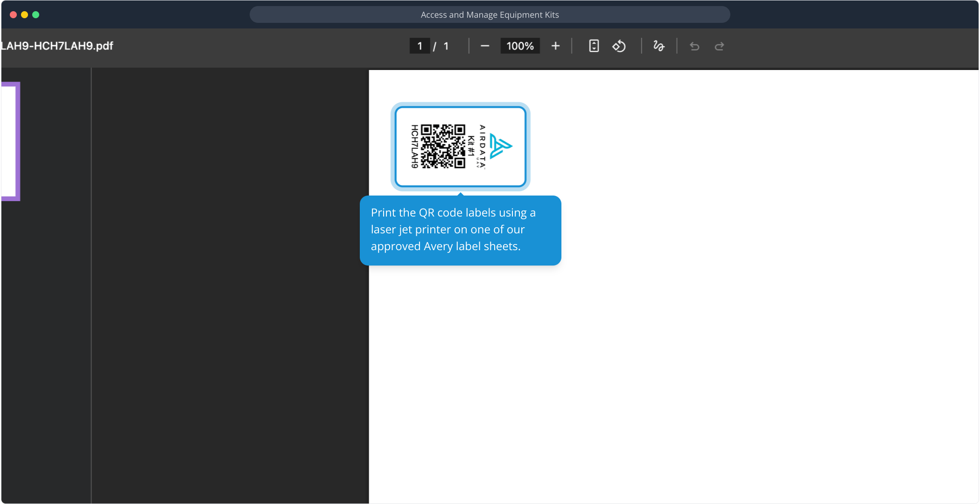980x504 pixels.
Task: Select the draw annotation tool
Action: pyautogui.click(x=658, y=46)
